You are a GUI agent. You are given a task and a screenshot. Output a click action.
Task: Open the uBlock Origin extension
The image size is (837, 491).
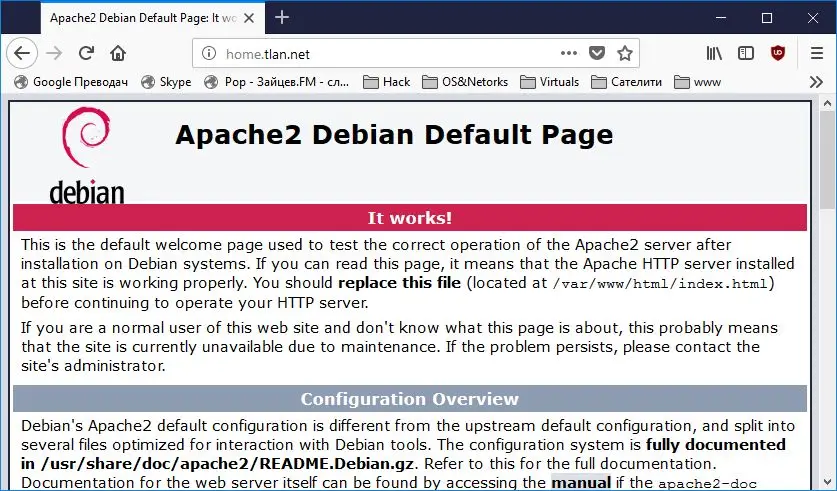pos(778,53)
